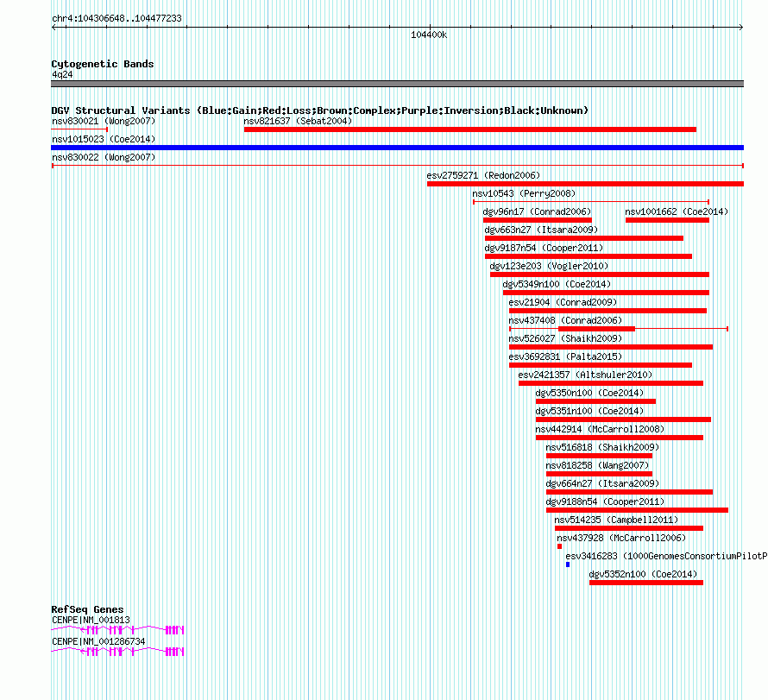Open the nsv1015023 (Coe2014) label
768x700 pixels.
[x=104, y=139]
